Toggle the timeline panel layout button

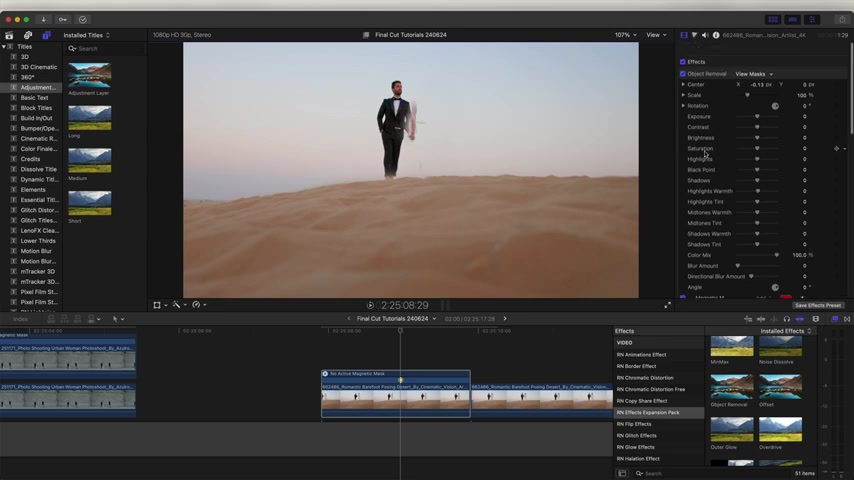click(x=792, y=20)
